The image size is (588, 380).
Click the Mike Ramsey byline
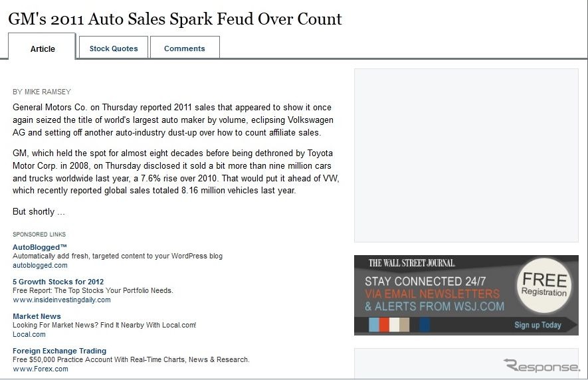tap(42, 92)
